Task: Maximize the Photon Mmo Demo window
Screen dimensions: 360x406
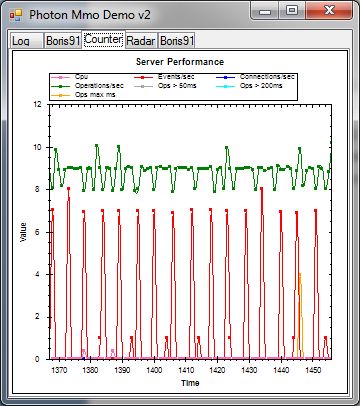Action: [x=291, y=11]
